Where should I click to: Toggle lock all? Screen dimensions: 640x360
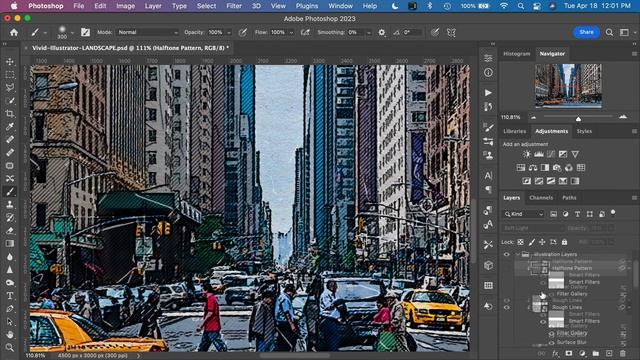(x=564, y=242)
